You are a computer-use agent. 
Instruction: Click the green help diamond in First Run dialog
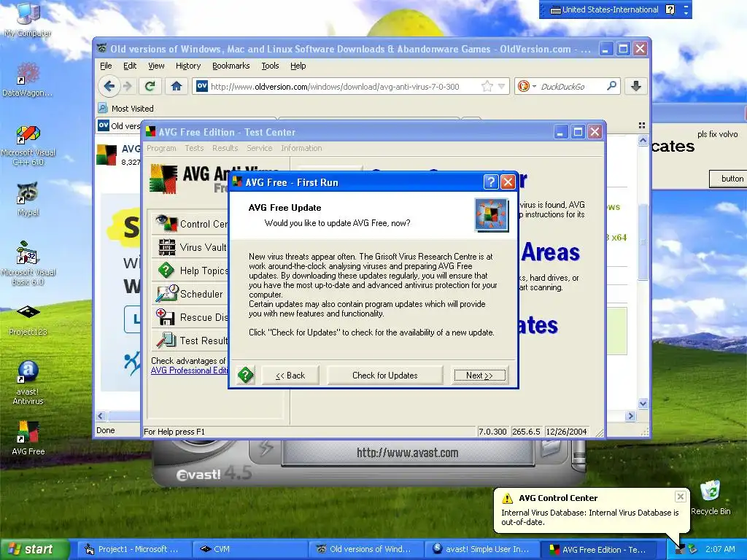(246, 376)
